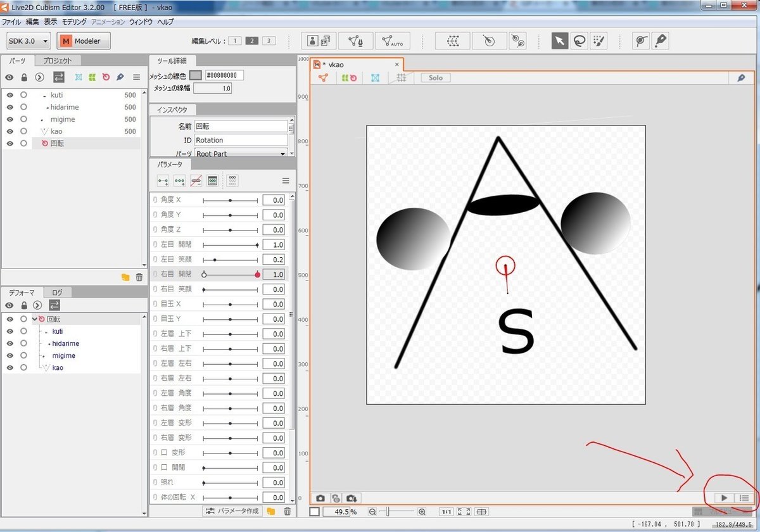760x532 pixels.
Task: Click delete key points icon in parameters
Action: coord(196,180)
